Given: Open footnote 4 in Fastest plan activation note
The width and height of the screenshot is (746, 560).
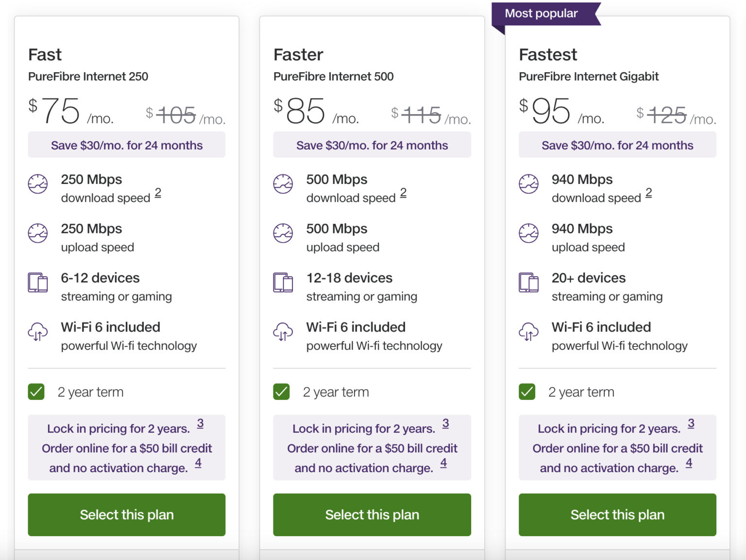Looking at the screenshot, I should coord(689,463).
